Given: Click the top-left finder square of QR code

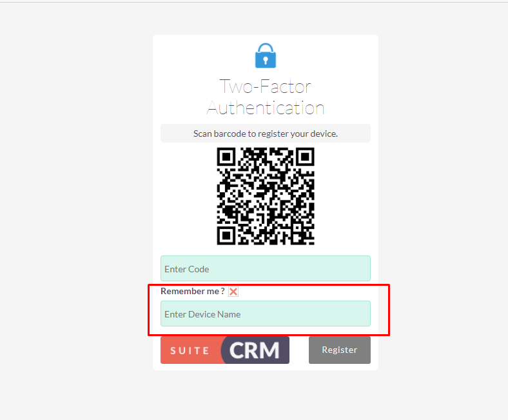Looking at the screenshot, I should pyautogui.click(x=226, y=157).
